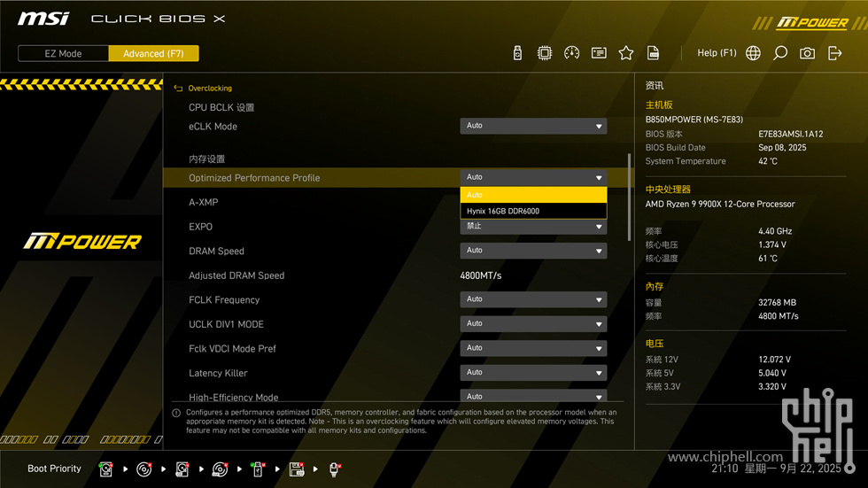Click the search magnifier icon
868x488 pixels.
coord(780,53)
